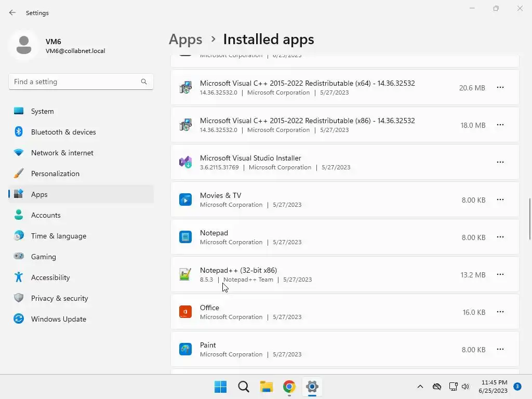Click the Microsoft Visual Studio Installer title
The image size is (532, 399).
(x=250, y=158)
